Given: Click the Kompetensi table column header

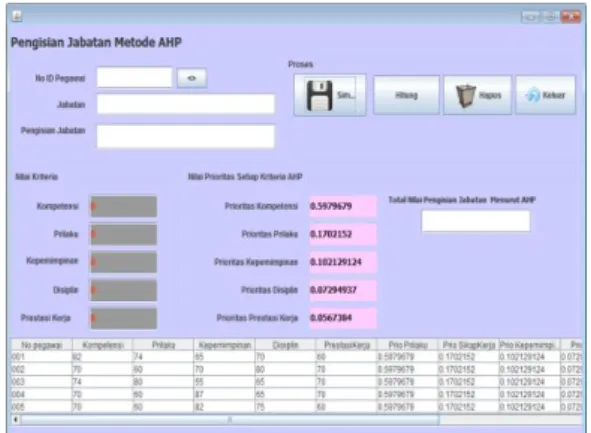Looking at the screenshot, I should tap(103, 345).
